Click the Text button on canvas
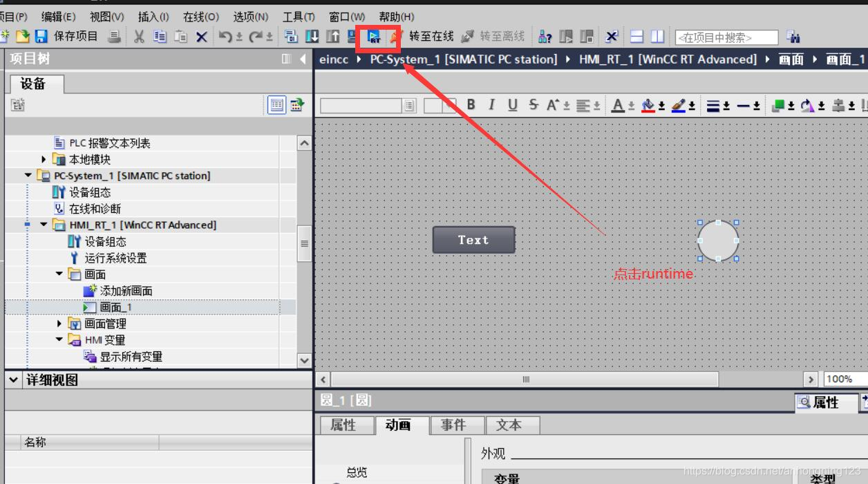Image resolution: width=868 pixels, height=484 pixels. [x=473, y=240]
